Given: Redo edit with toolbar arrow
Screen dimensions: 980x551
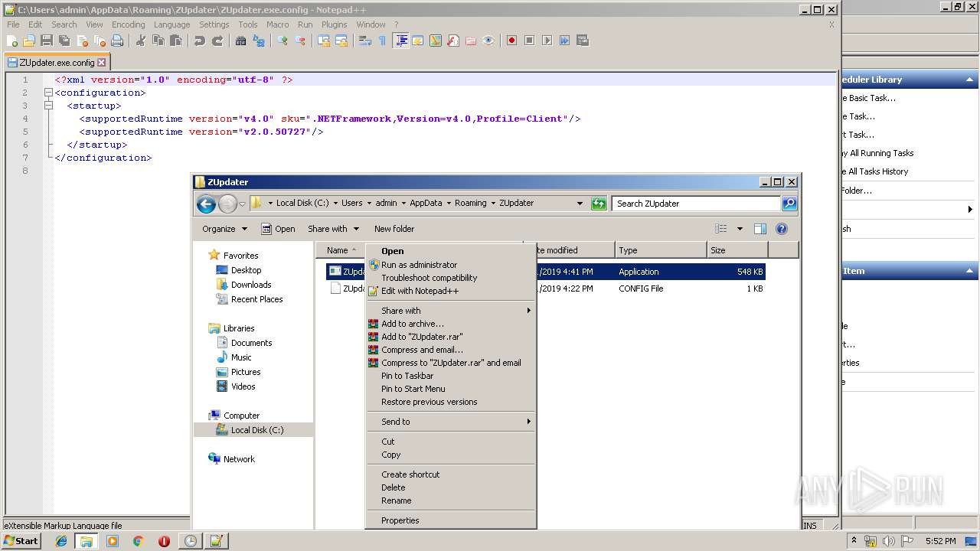Looking at the screenshot, I should [x=217, y=41].
